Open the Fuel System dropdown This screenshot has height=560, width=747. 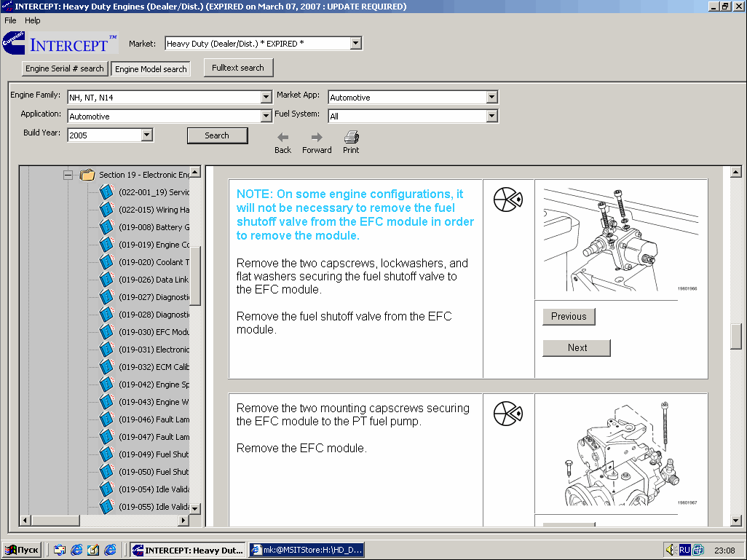click(x=492, y=117)
